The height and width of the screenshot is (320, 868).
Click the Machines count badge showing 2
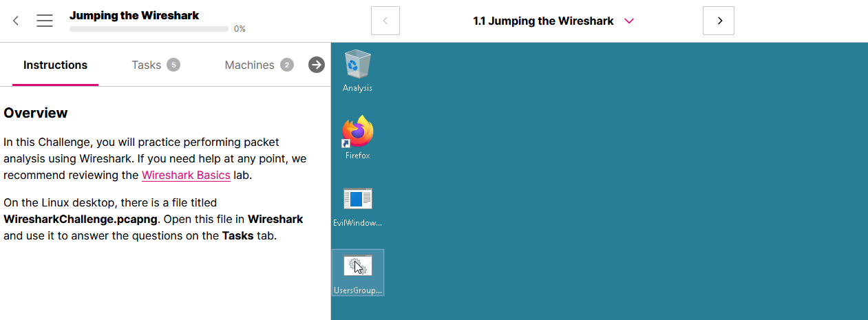(x=286, y=65)
